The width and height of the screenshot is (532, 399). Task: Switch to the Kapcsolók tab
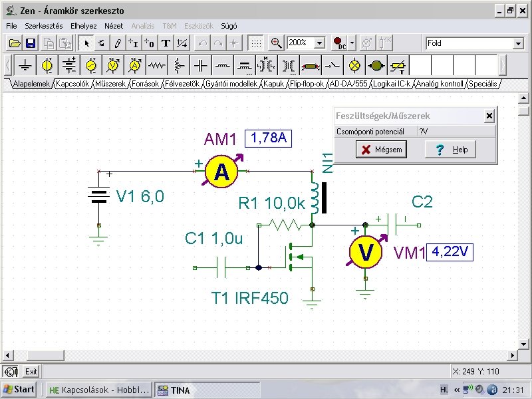pos(72,84)
